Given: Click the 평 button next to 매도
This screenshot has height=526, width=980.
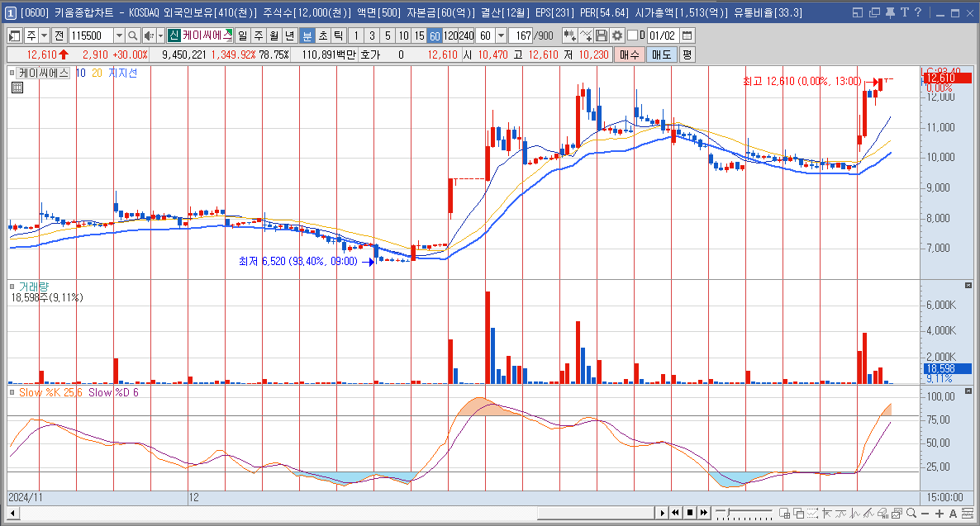Looking at the screenshot, I should tap(687, 55).
